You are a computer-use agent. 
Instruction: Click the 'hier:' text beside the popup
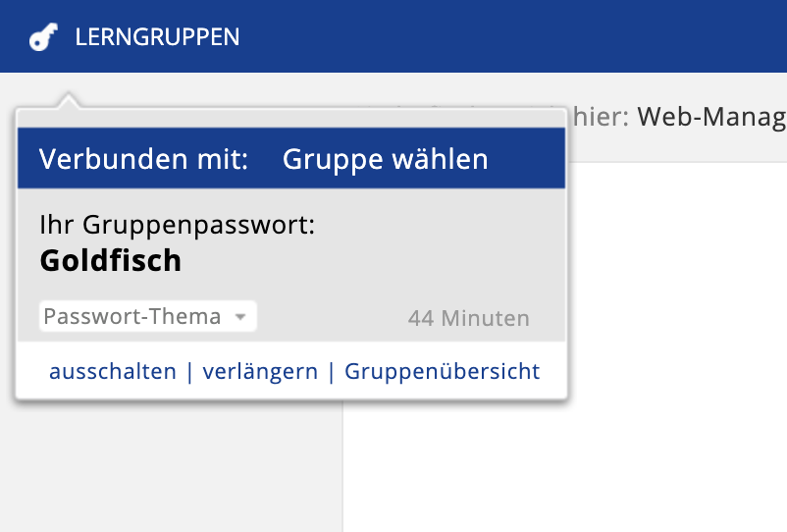[x=601, y=118]
